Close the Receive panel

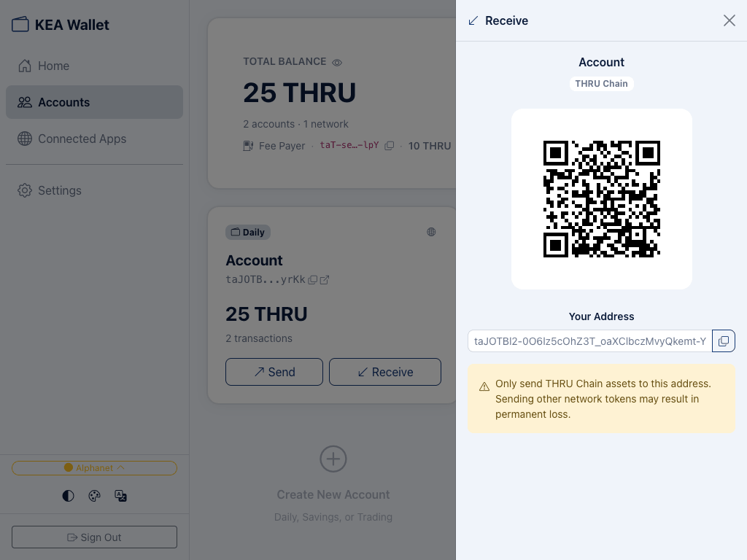tap(729, 20)
